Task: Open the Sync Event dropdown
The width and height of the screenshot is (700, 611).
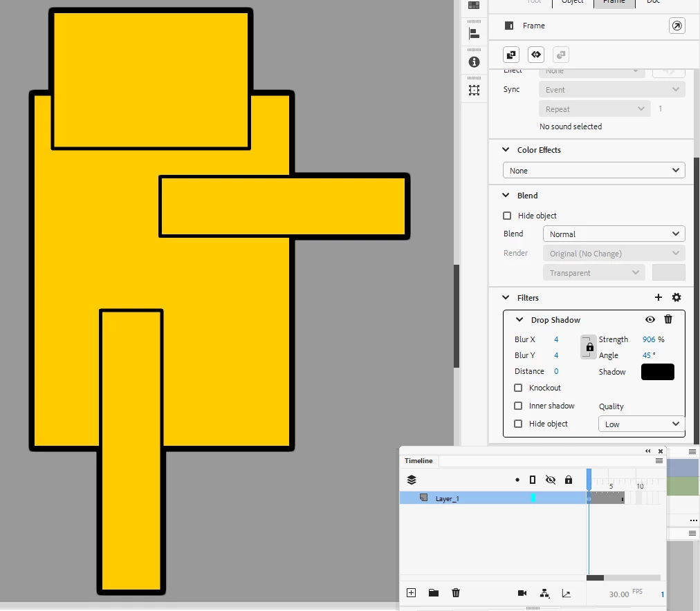Action: [611, 90]
